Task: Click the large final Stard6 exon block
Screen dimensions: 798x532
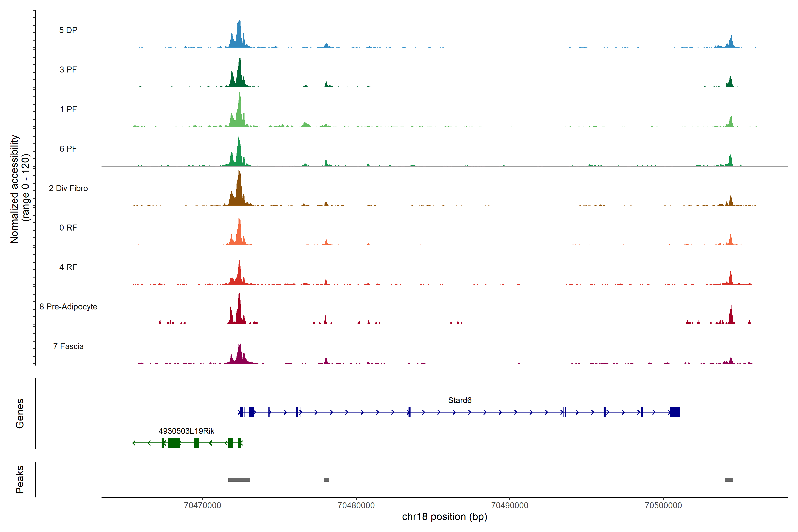Action: coord(675,412)
